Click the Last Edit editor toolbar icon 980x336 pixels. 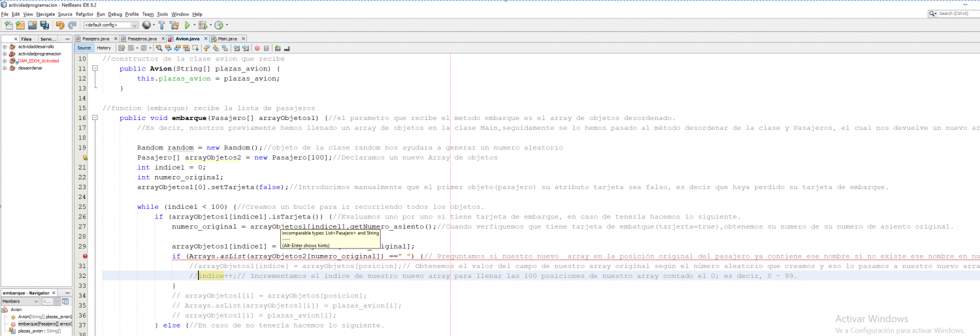tap(122, 48)
